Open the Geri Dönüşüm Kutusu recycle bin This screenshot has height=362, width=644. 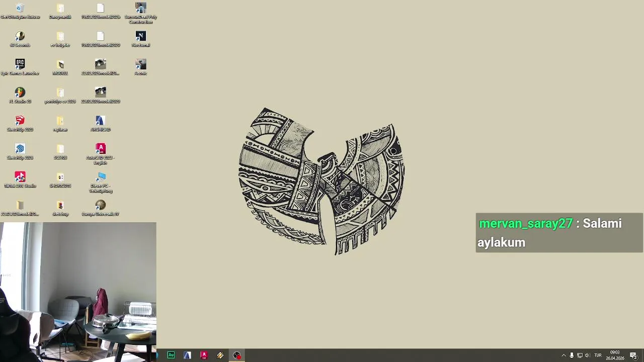(20, 11)
